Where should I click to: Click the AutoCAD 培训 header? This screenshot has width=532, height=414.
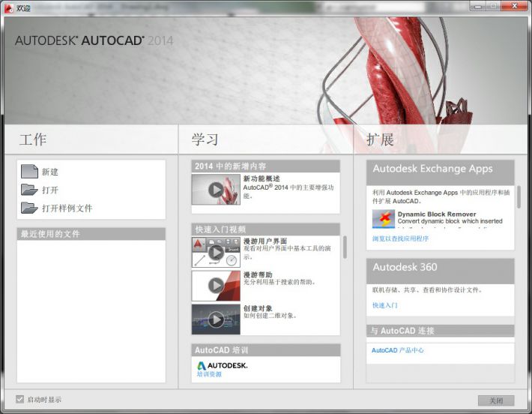(x=266, y=350)
